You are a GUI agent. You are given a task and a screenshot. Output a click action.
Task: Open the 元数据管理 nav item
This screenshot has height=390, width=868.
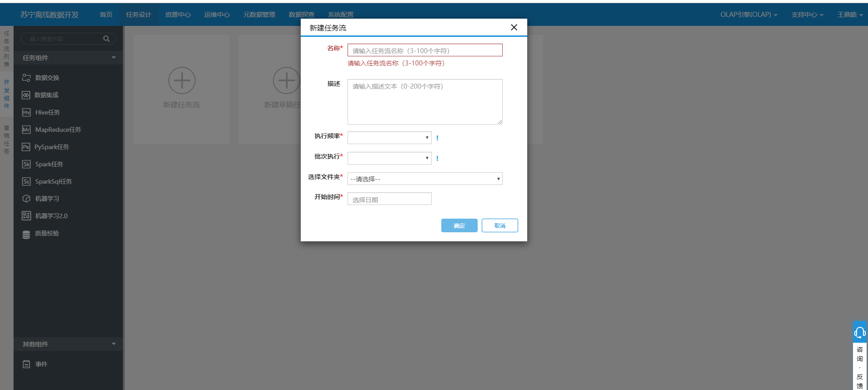click(259, 15)
